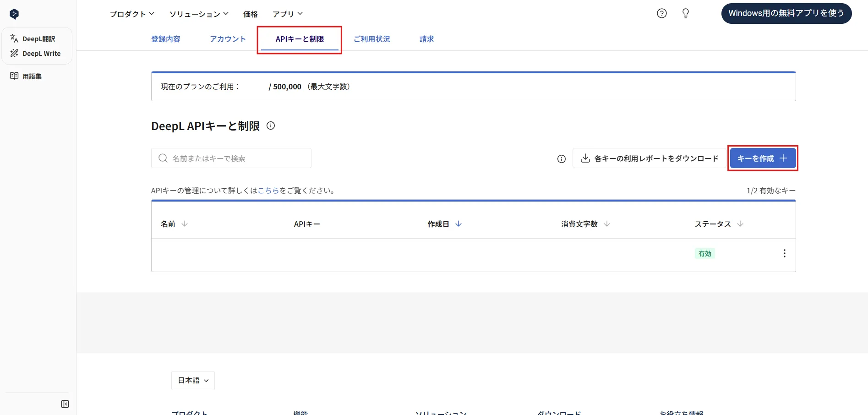The width and height of the screenshot is (868, 415).
Task: Open the help question mark icon
Action: click(662, 13)
